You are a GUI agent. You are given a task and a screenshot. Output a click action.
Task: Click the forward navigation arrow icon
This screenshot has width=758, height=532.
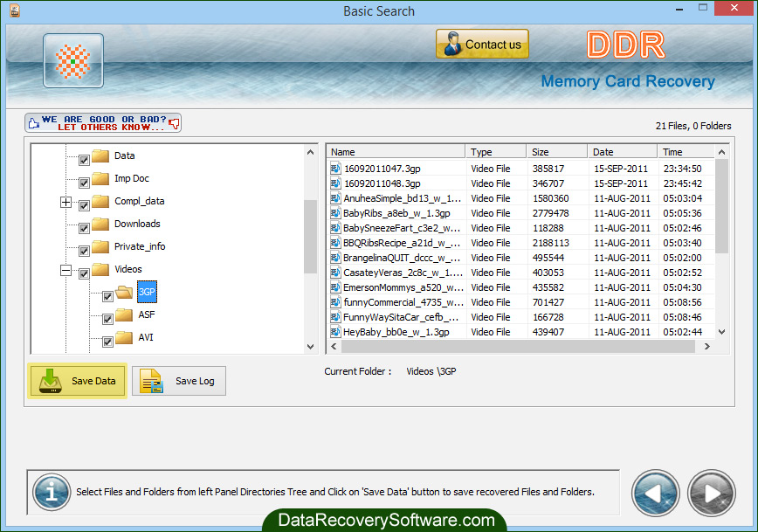(x=711, y=493)
